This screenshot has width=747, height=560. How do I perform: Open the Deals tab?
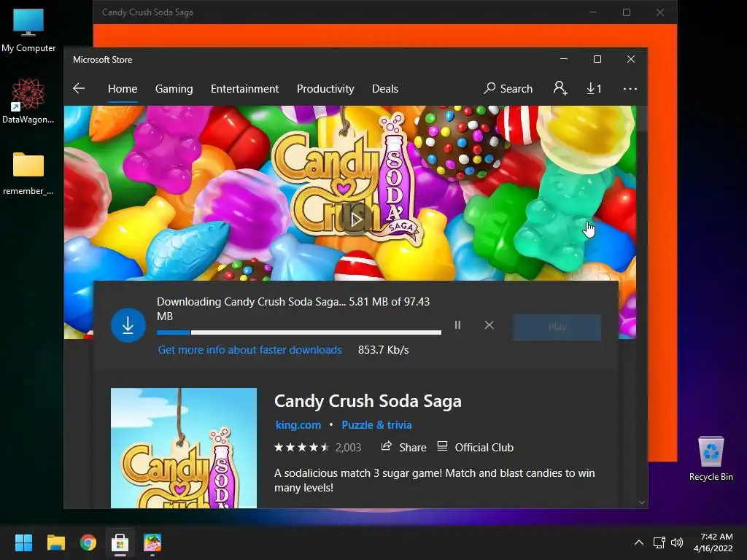385,89
